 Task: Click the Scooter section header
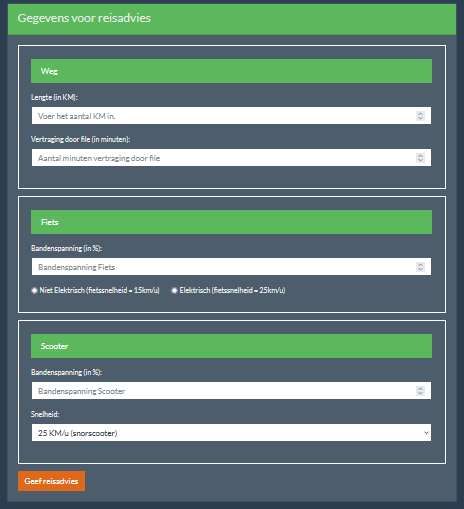click(231, 346)
